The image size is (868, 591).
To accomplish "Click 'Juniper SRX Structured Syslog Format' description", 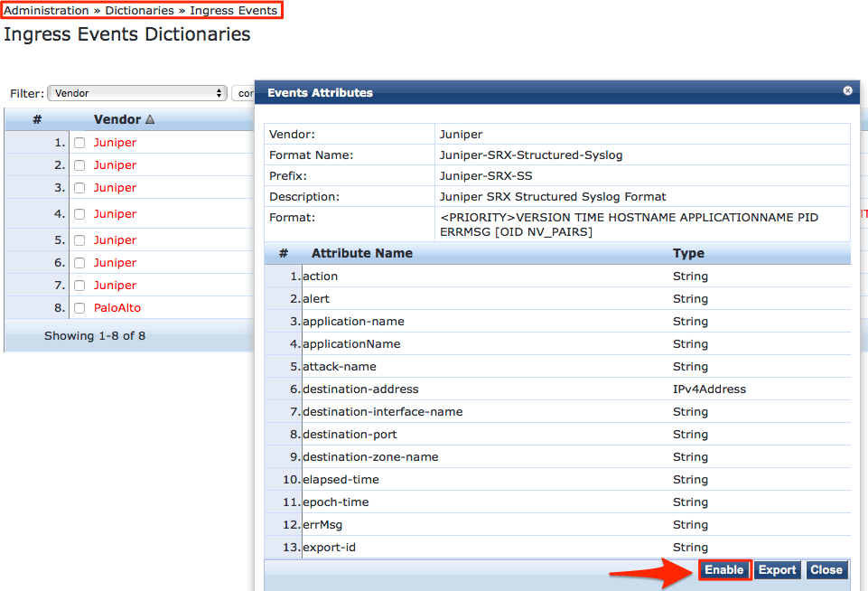I will [x=553, y=197].
